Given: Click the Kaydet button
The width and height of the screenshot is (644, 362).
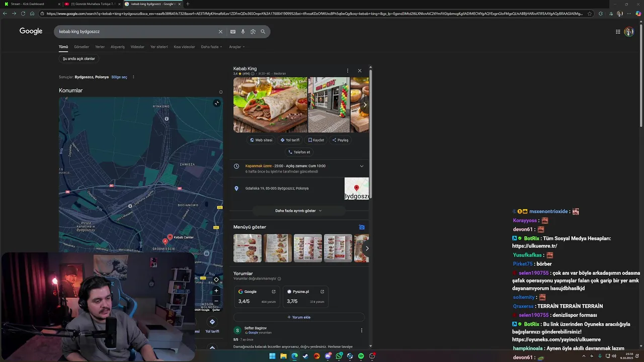Looking at the screenshot, I should (x=316, y=140).
